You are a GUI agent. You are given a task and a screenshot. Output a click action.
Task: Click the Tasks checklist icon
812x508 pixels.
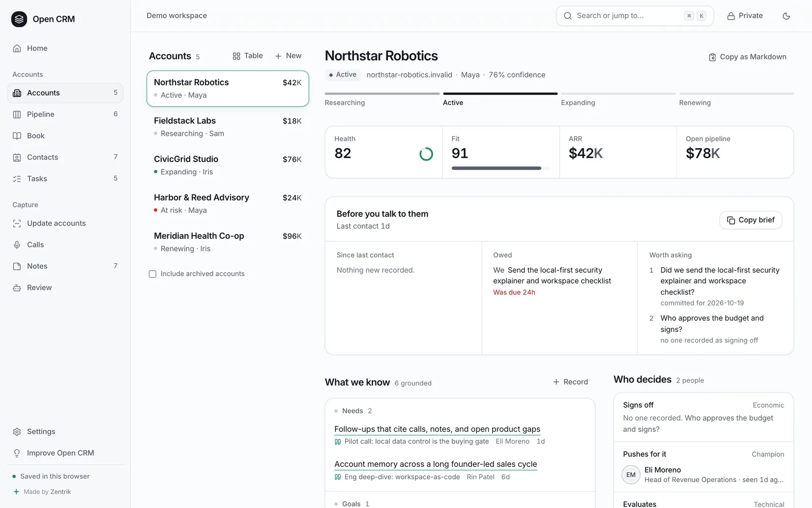pos(17,179)
